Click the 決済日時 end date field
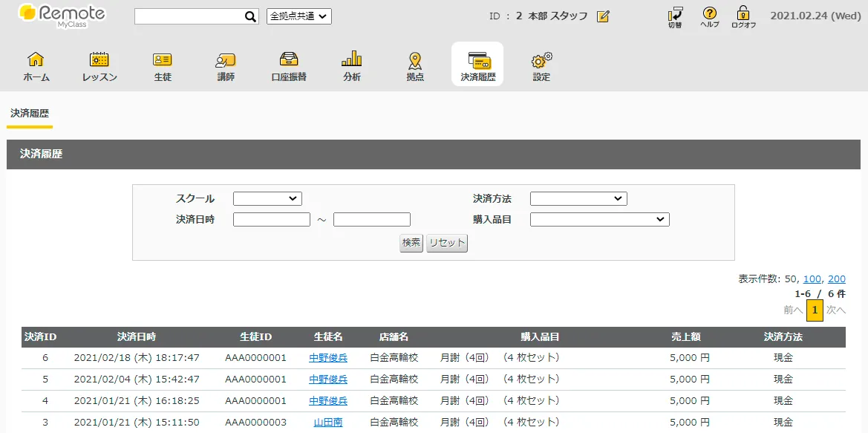Screen dimensions: 868x433 372,220
